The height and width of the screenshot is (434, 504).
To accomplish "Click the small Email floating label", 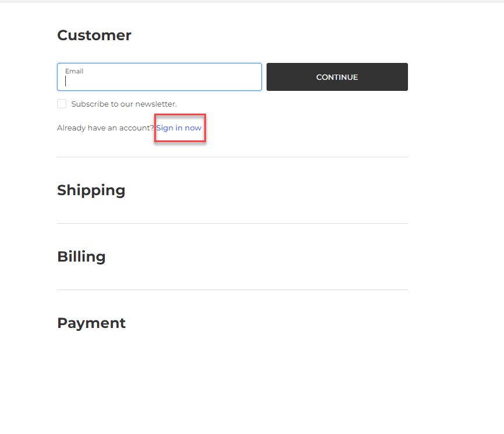I will pyautogui.click(x=74, y=71).
